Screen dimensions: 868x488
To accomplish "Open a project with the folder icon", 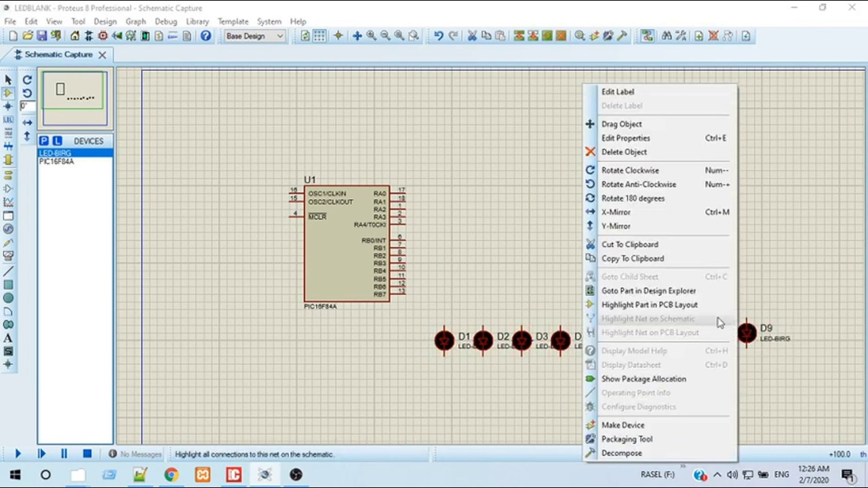I will coord(27,36).
